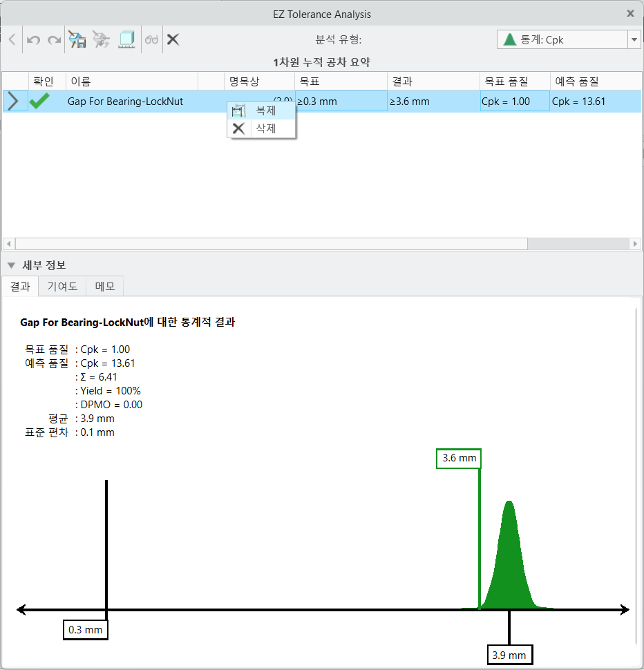Click the 확인 column header
Image resolution: width=644 pixels, height=670 pixels.
point(47,82)
